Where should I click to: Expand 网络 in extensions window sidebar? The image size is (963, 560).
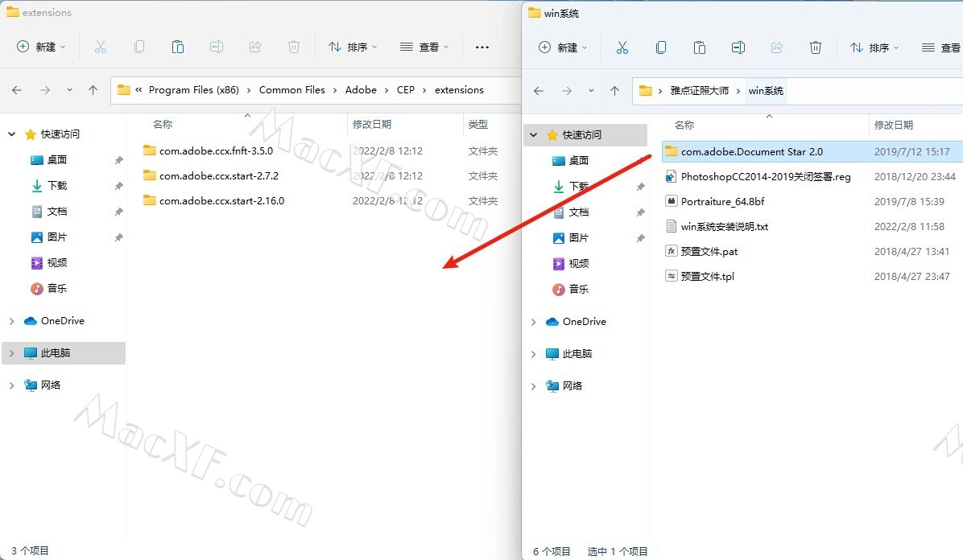pos(11,385)
